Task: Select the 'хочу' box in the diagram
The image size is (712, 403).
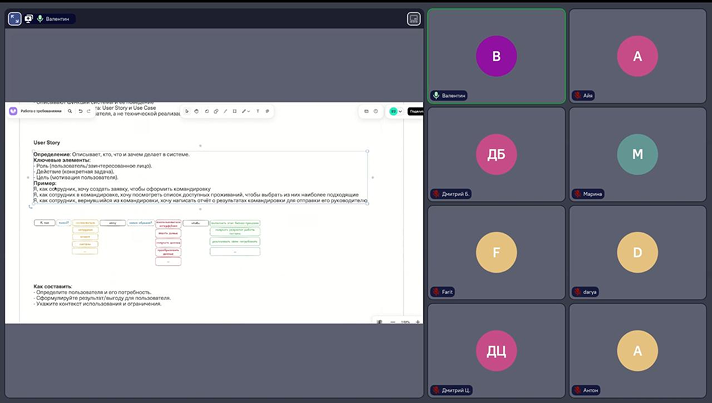Action: click(113, 223)
